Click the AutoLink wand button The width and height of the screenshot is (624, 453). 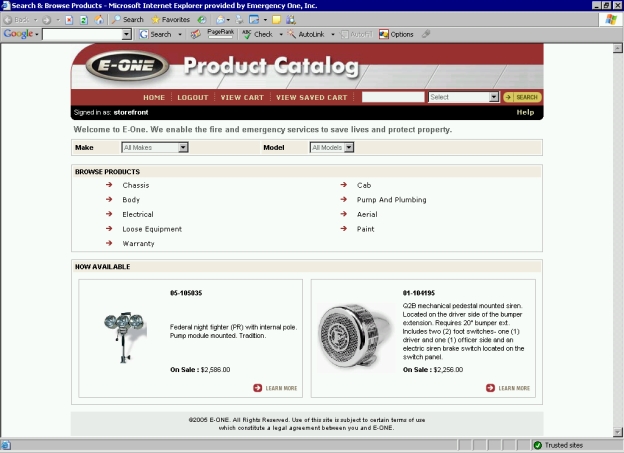tap(306, 34)
